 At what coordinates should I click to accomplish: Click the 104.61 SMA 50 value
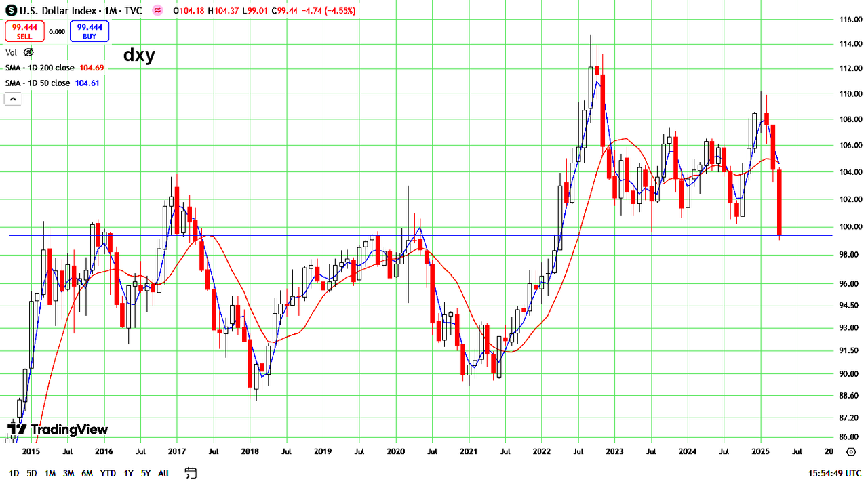pos(87,83)
